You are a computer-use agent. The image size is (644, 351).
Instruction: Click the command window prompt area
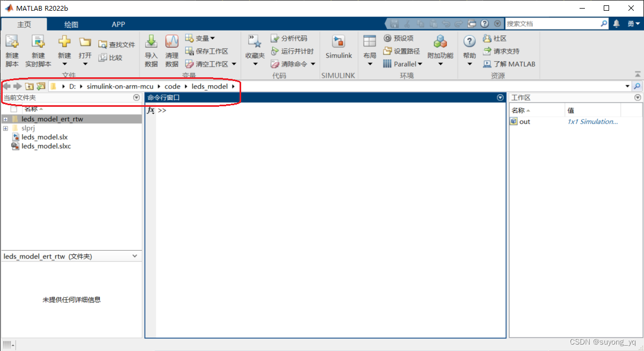click(x=331, y=222)
